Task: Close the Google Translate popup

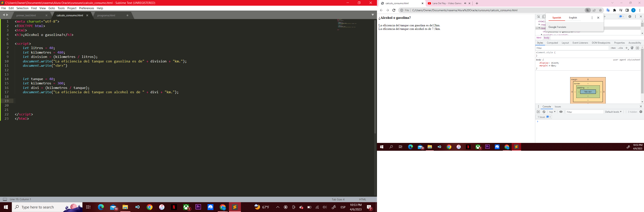Action: 598,17
